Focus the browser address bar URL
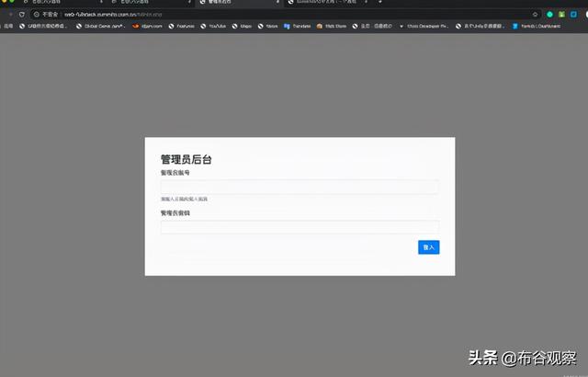588x377 pixels. click(x=113, y=15)
